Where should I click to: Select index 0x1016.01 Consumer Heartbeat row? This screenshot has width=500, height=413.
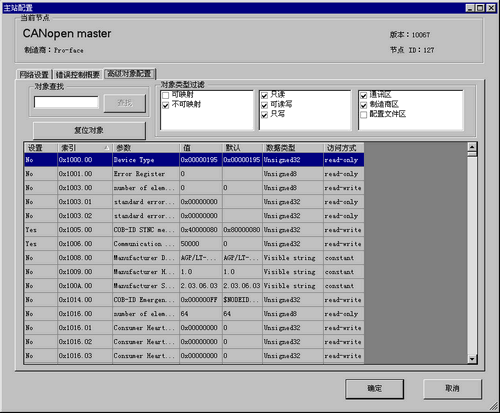(x=194, y=328)
